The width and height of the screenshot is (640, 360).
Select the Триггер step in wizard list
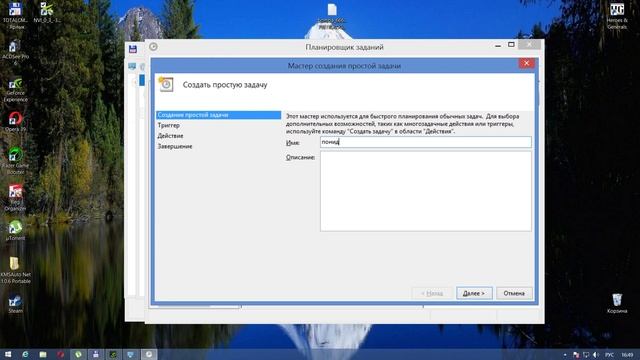[x=169, y=125]
